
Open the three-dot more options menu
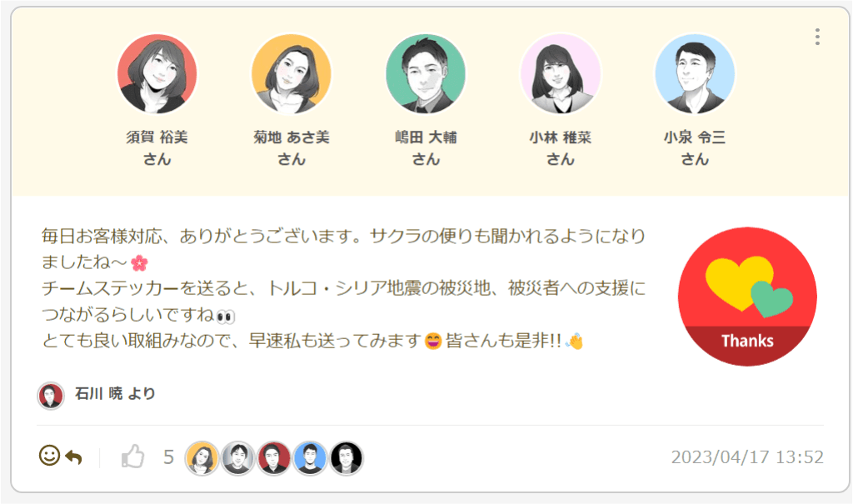pos(817,37)
